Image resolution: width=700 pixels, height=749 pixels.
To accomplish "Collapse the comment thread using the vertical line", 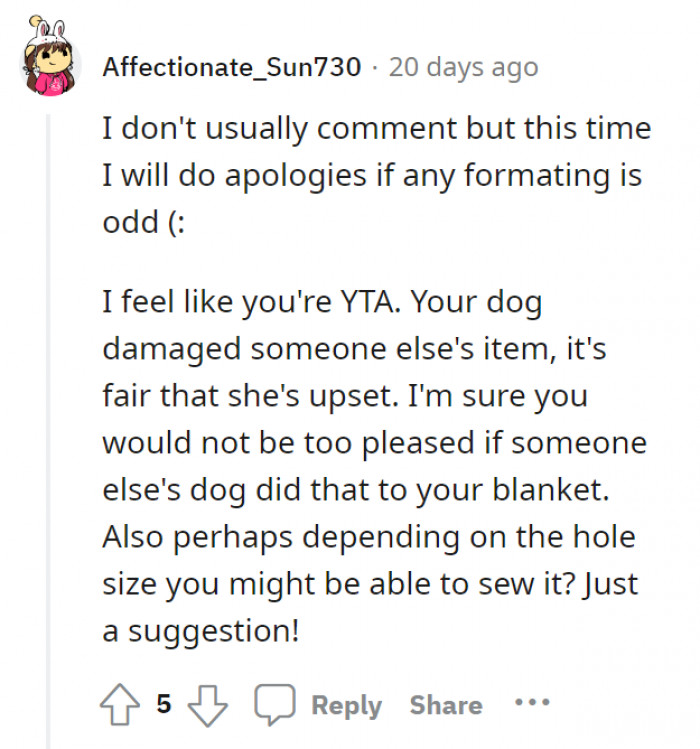I will (x=48, y=400).
